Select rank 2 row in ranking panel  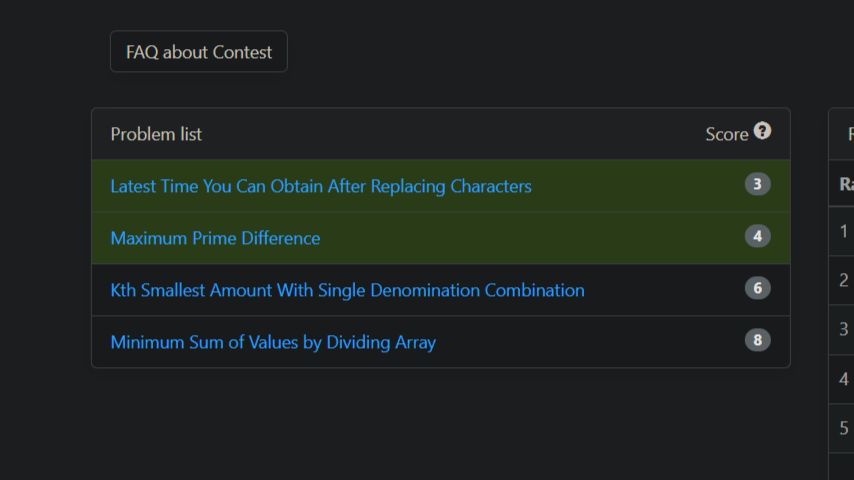(x=841, y=280)
